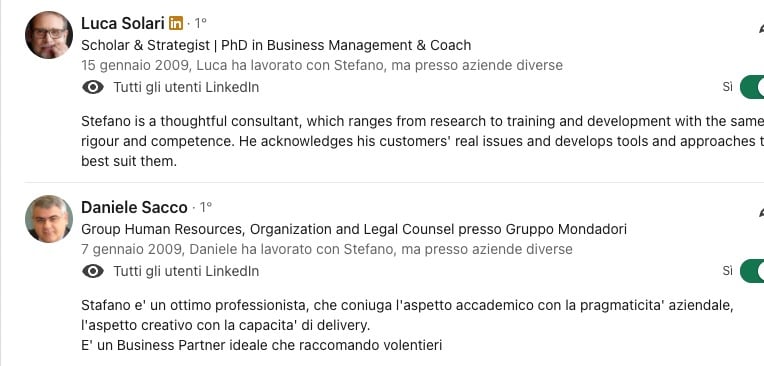Viewport: 764px width, 366px height.
Task: Click Luca Solari's profile photo
Action: click(49, 35)
